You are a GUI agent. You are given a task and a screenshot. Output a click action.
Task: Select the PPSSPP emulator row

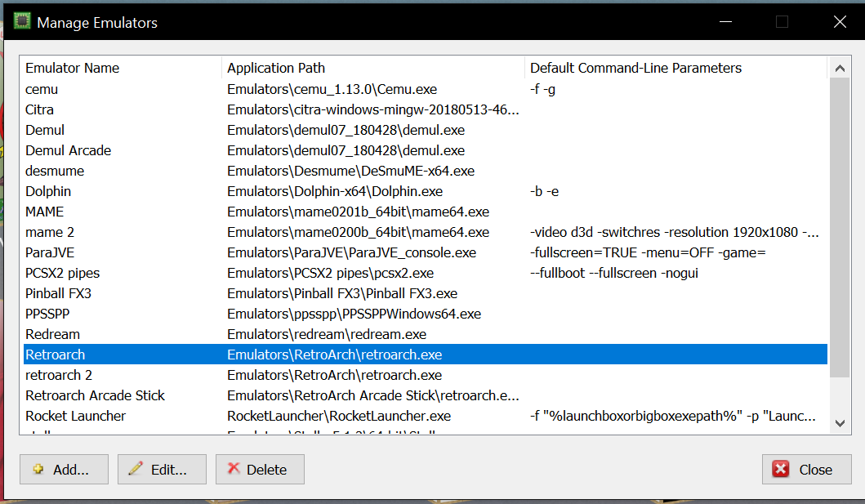tap(426, 314)
